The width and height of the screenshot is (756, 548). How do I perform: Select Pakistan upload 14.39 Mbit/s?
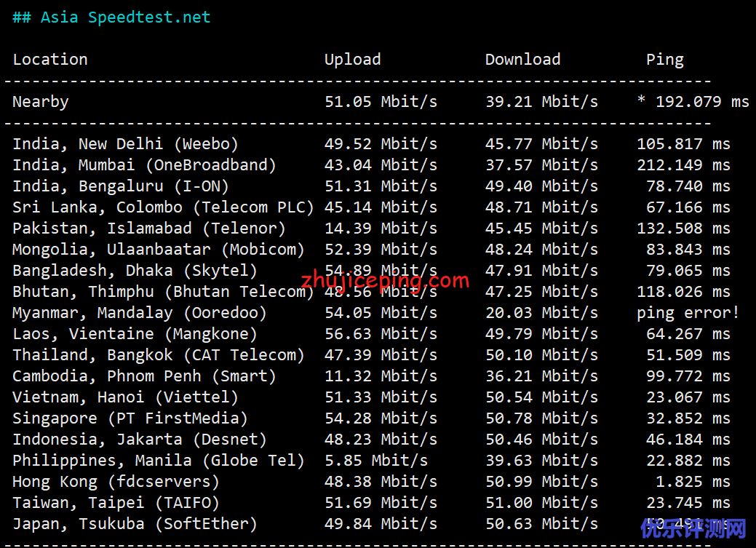click(x=381, y=229)
